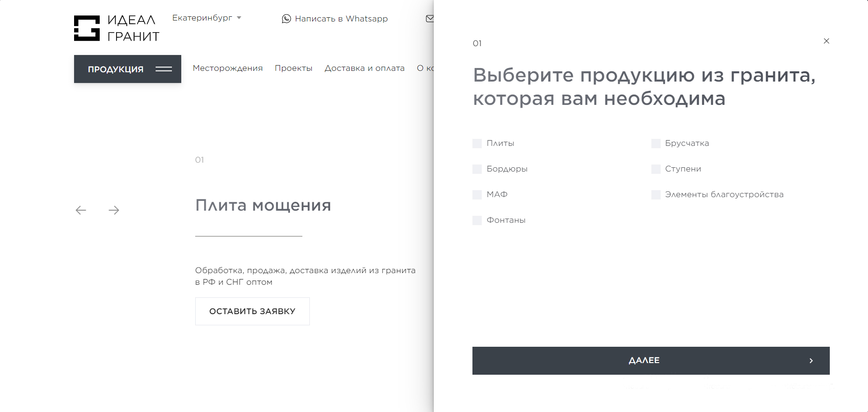Check the Ступени checkbox

click(x=656, y=169)
